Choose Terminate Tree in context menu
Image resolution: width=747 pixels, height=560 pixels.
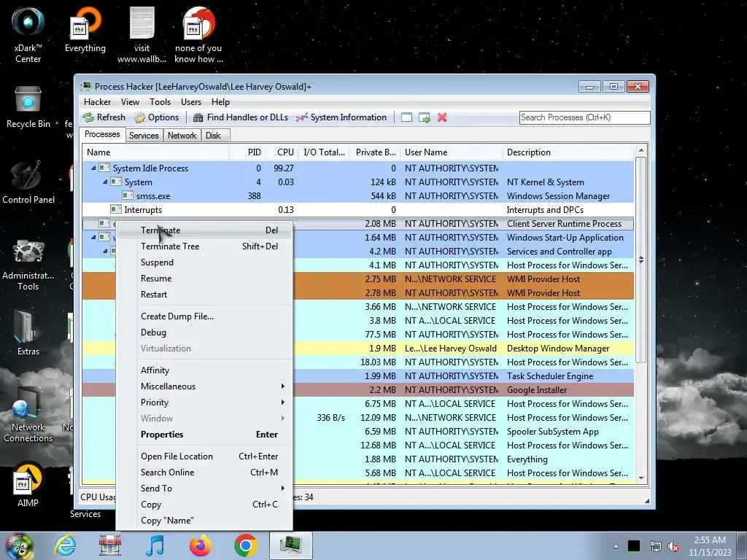[204, 246]
